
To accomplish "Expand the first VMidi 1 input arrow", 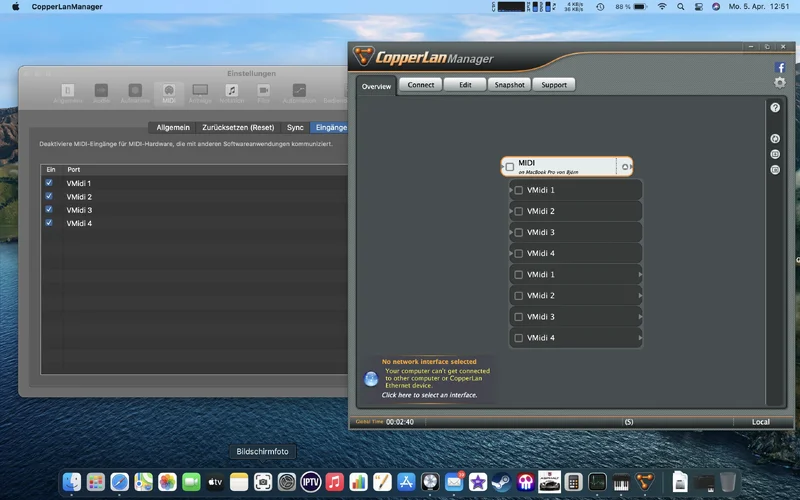I will pos(511,190).
